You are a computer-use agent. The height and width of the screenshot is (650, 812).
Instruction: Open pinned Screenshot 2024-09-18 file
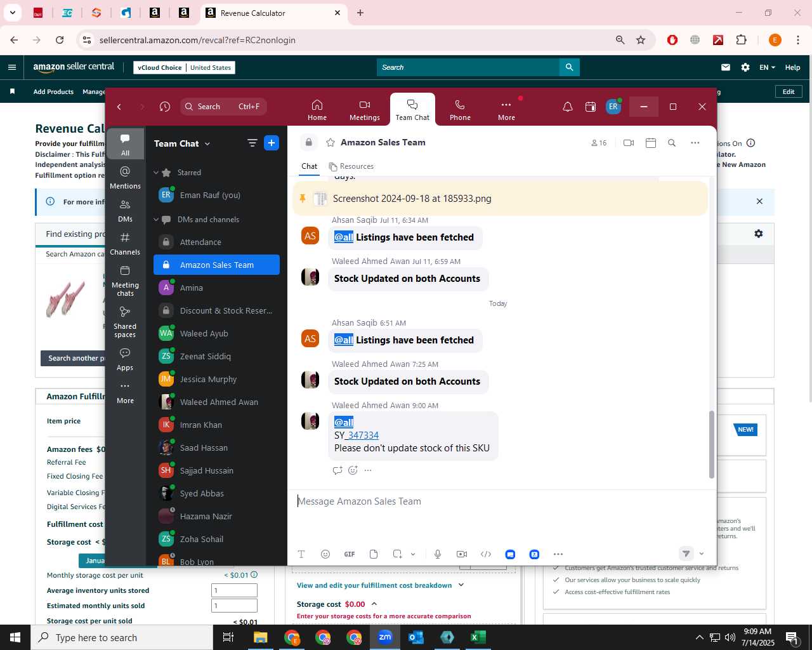(412, 199)
